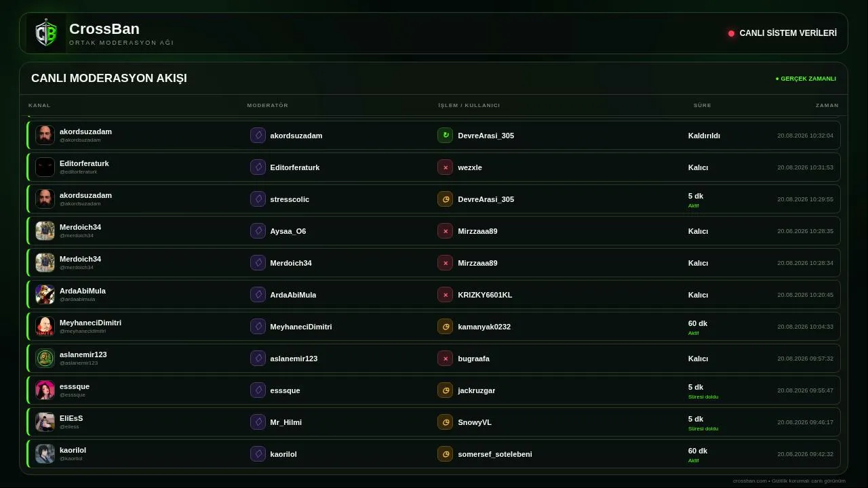Open the MeyhaneciDimitri channel avatar

click(45, 326)
